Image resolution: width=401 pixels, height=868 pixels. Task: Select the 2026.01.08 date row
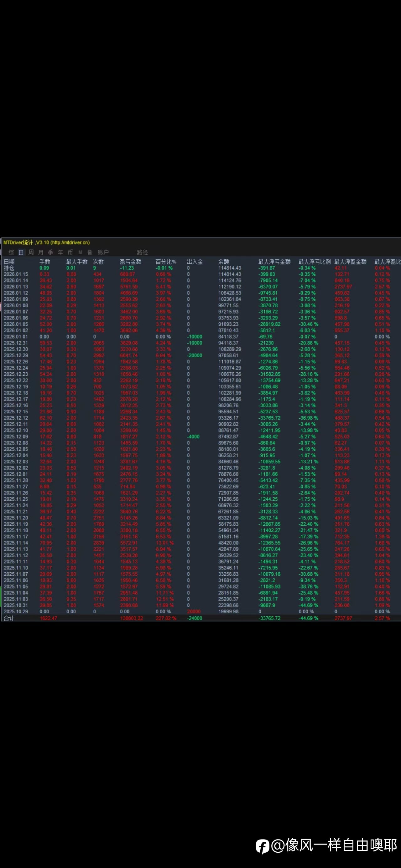[x=16, y=305]
